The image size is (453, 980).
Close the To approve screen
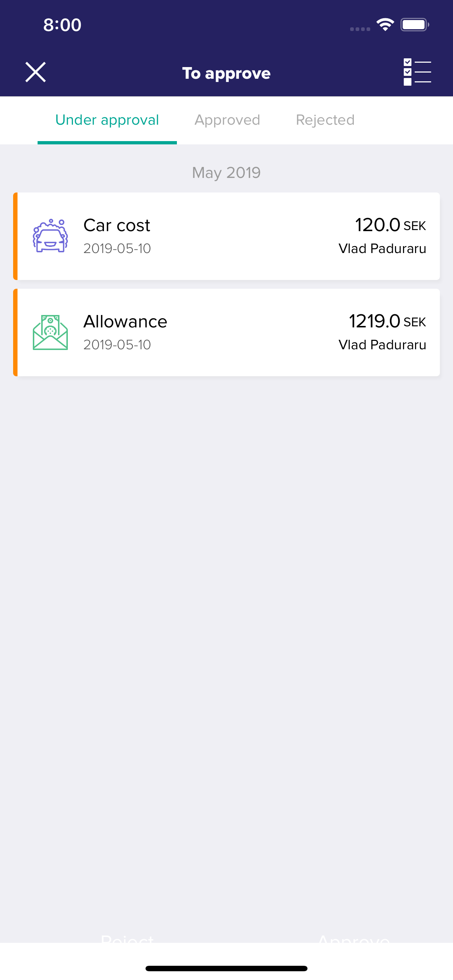click(x=36, y=72)
